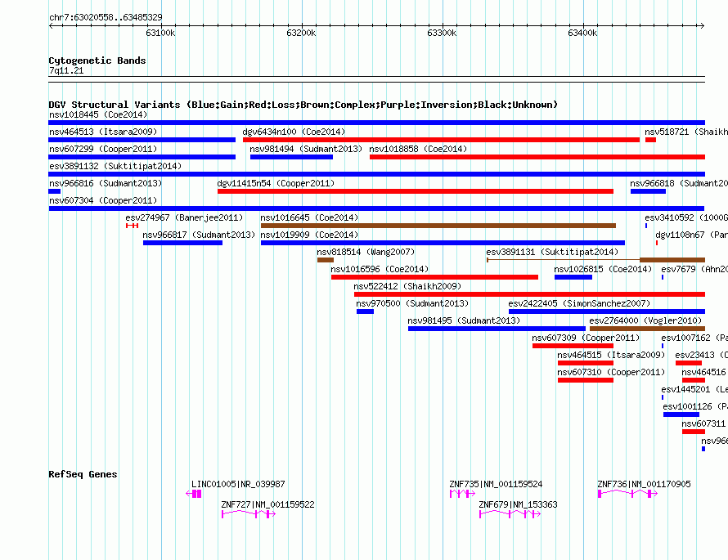Select the red nsv518721 loss bar
The width and height of the screenshot is (728, 560).
[650, 140]
